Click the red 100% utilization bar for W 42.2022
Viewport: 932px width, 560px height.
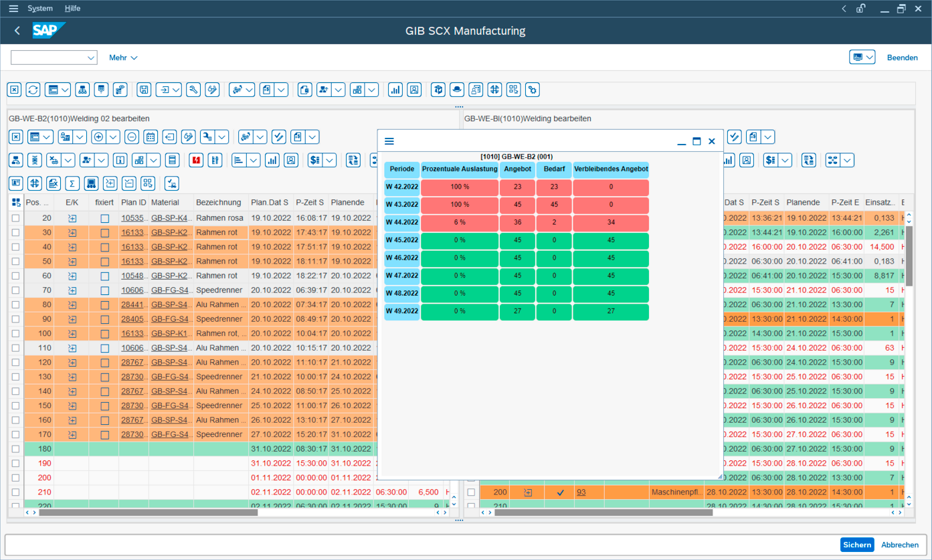(x=460, y=188)
